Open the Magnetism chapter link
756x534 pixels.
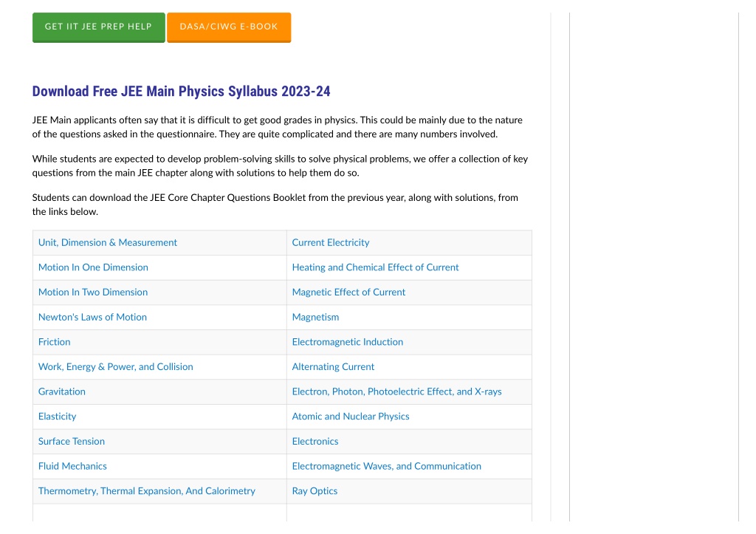coord(315,317)
